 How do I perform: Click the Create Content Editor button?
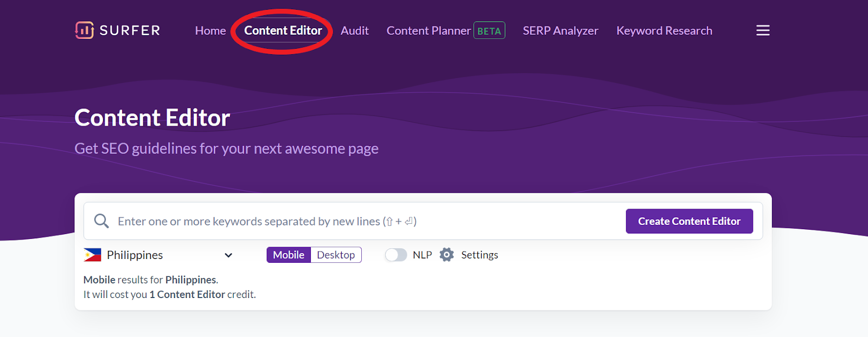point(690,221)
